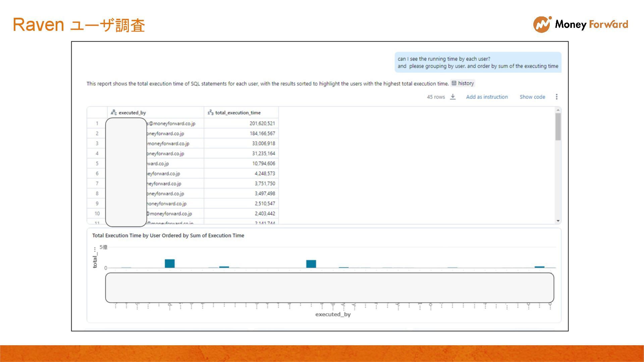The image size is (644, 362).
Task: Click the table vertical scrollbar thumb
Action: (558, 127)
